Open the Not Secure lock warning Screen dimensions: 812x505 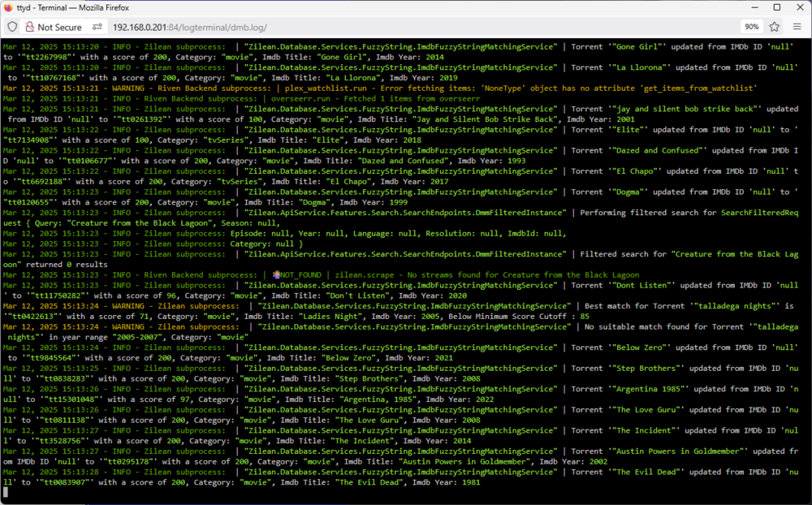click(x=54, y=27)
